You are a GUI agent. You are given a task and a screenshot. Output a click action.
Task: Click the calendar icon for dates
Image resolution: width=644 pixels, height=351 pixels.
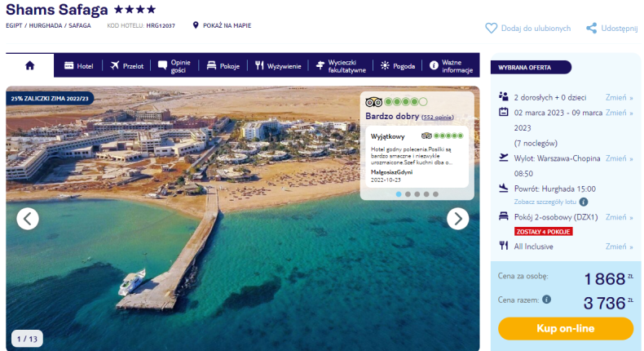pos(504,112)
